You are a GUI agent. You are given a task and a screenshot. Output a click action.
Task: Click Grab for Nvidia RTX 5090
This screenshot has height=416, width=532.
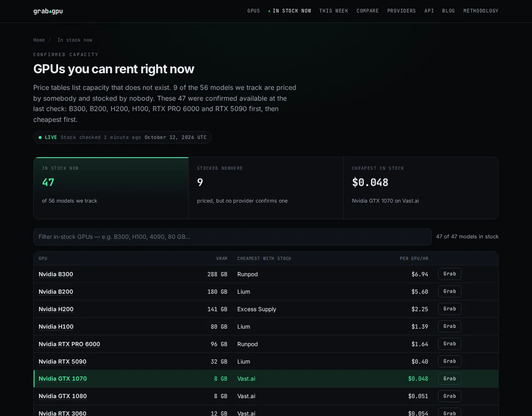pyautogui.click(x=450, y=361)
